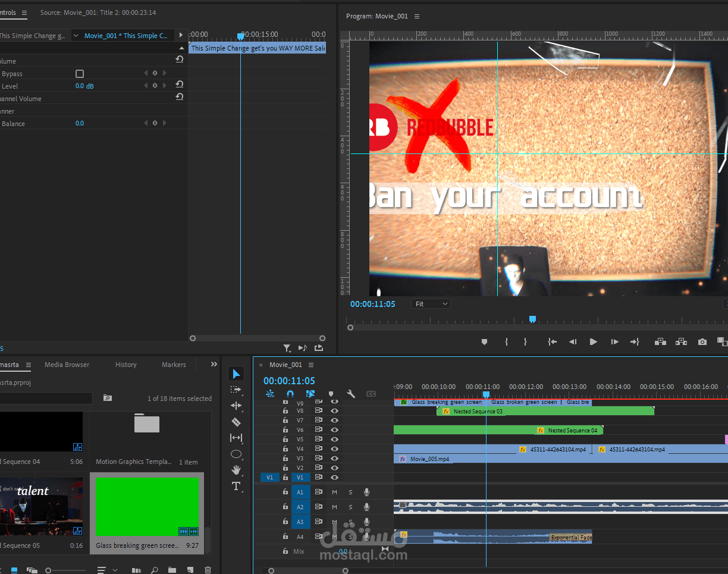Select the Selection tool arrow
728x574 pixels.
tap(236, 374)
